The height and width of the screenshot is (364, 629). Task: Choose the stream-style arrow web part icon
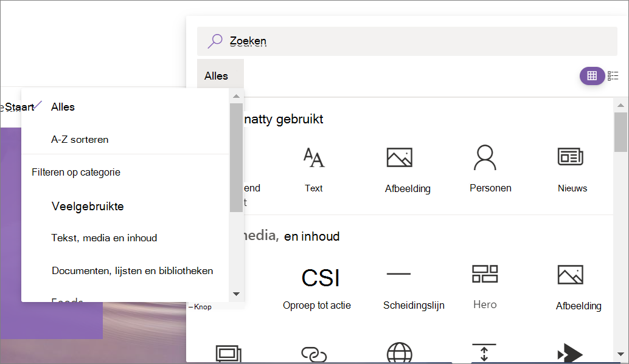click(569, 353)
